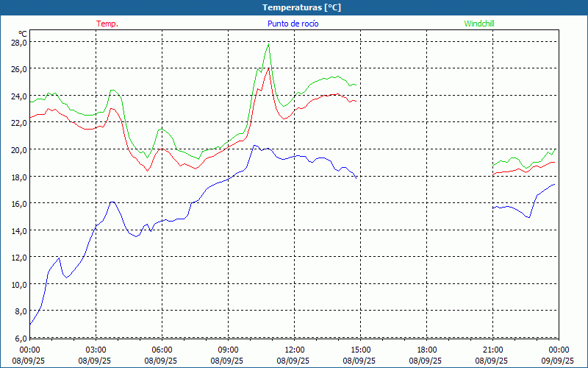Click the 09:00 time axis label

pyautogui.click(x=229, y=350)
